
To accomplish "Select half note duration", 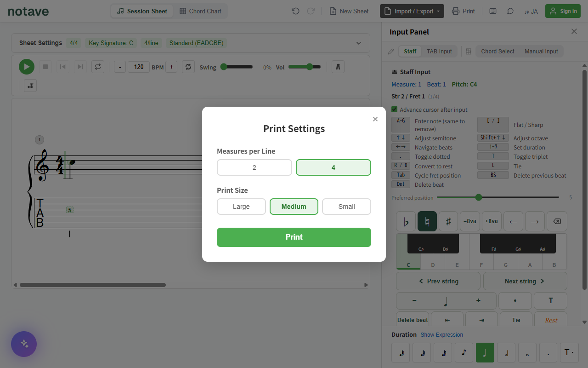I will (x=506, y=352).
